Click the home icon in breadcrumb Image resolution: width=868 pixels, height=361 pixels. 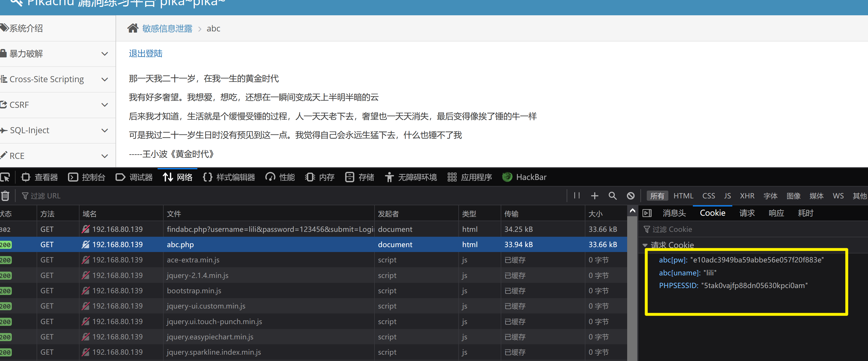point(133,28)
